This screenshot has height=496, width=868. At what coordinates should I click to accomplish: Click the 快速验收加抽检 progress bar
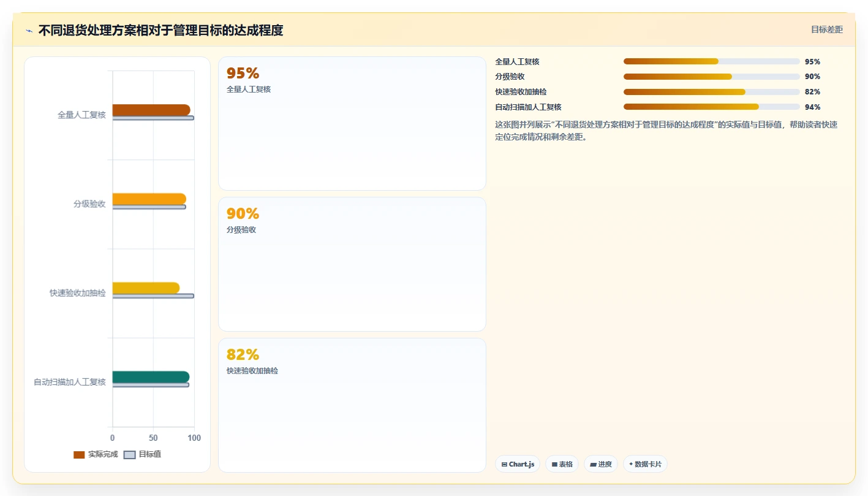coord(711,92)
